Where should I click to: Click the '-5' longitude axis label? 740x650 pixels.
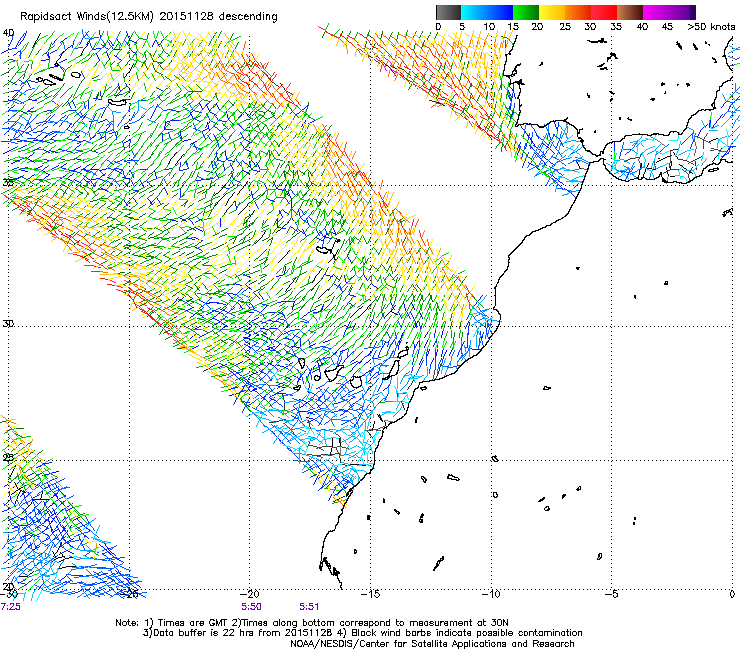point(611,594)
